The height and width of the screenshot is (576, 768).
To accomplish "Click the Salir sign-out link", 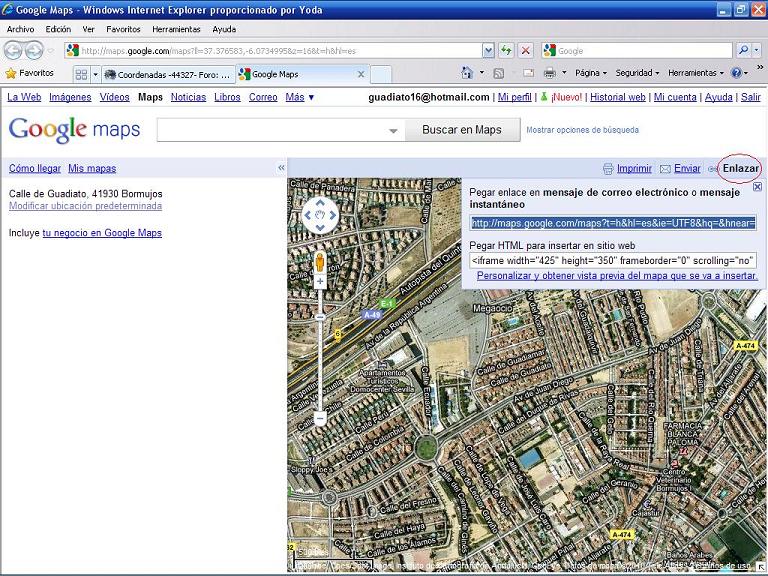I will [x=750, y=97].
